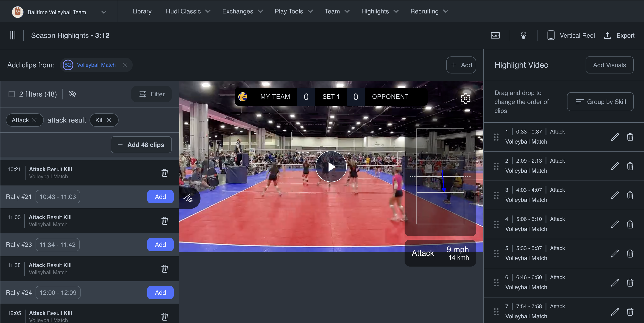Play the video with center play button

point(331,166)
